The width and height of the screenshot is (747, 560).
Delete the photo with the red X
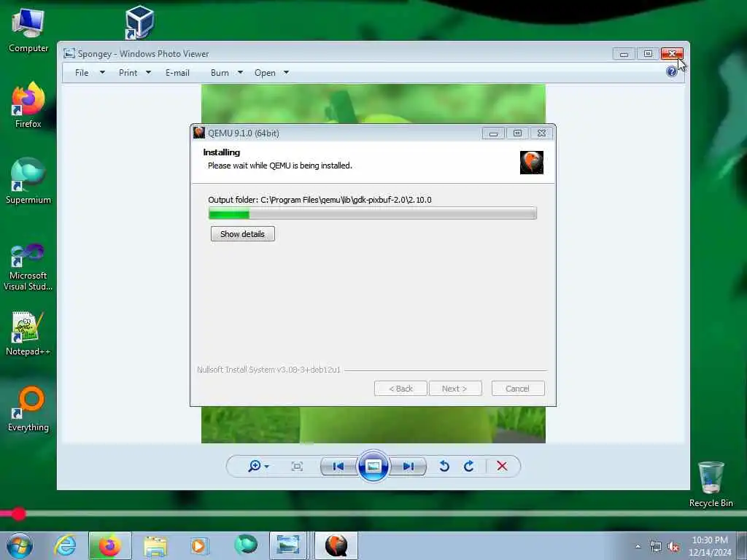coord(502,466)
